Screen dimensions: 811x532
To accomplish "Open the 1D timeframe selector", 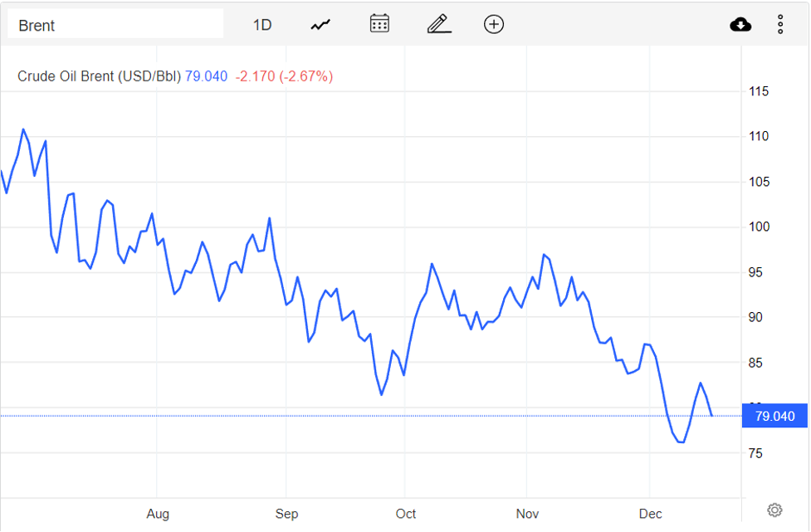I will point(261,24).
